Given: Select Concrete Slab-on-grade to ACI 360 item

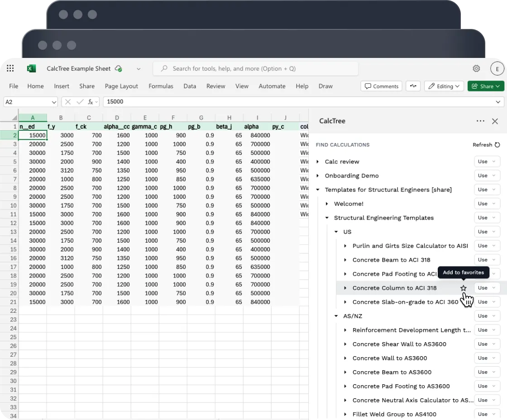Looking at the screenshot, I should [x=405, y=302].
